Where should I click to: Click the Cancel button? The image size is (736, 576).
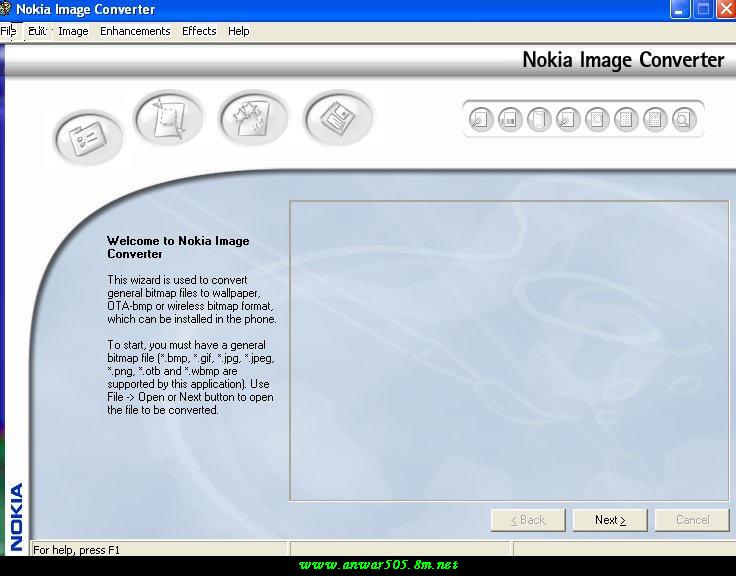pos(692,520)
